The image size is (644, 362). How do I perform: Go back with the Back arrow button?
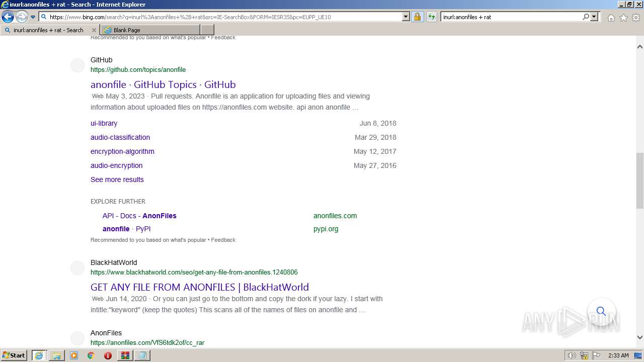click(x=8, y=17)
